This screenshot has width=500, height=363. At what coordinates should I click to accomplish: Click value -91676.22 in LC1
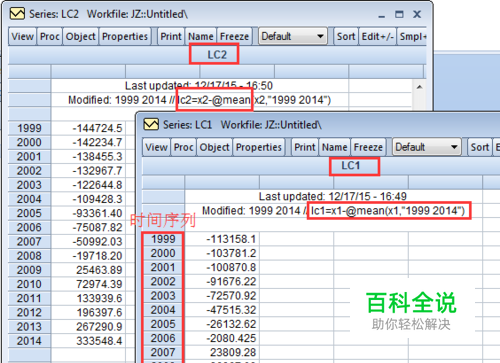click(231, 282)
